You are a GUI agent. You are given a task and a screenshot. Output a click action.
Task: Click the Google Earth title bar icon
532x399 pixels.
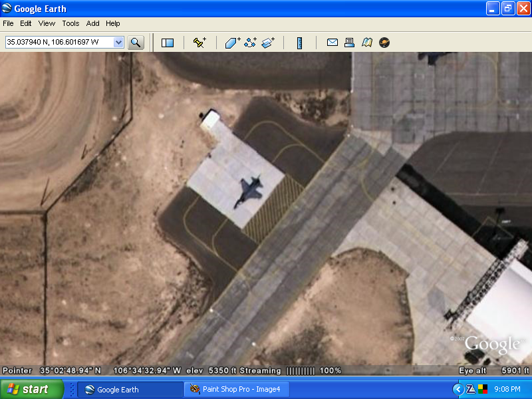[x=7, y=9]
